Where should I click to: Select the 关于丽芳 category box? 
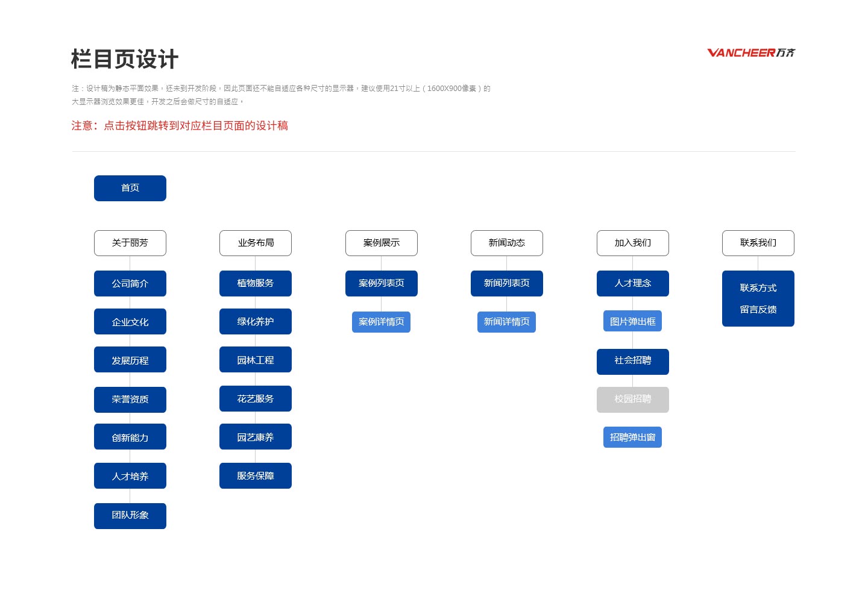[130, 243]
